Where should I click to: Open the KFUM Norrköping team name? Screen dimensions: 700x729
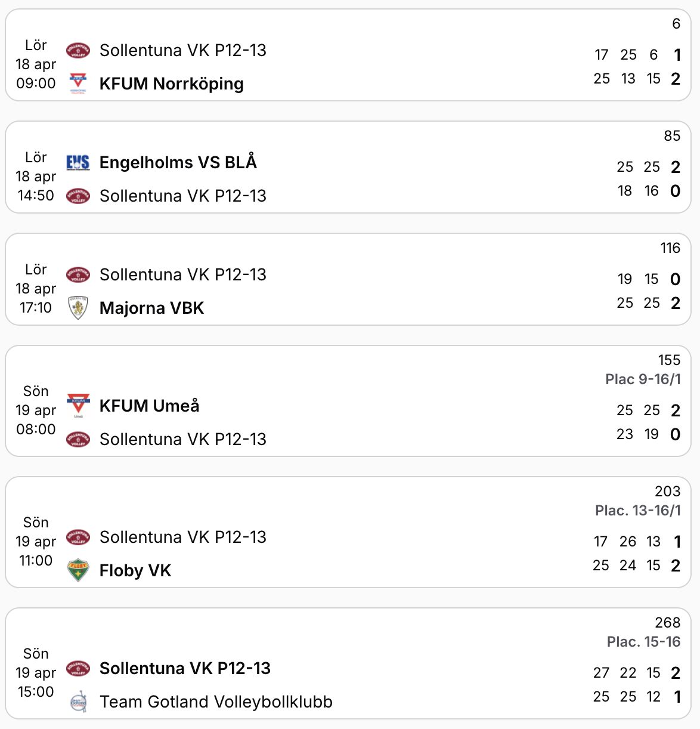click(x=171, y=84)
